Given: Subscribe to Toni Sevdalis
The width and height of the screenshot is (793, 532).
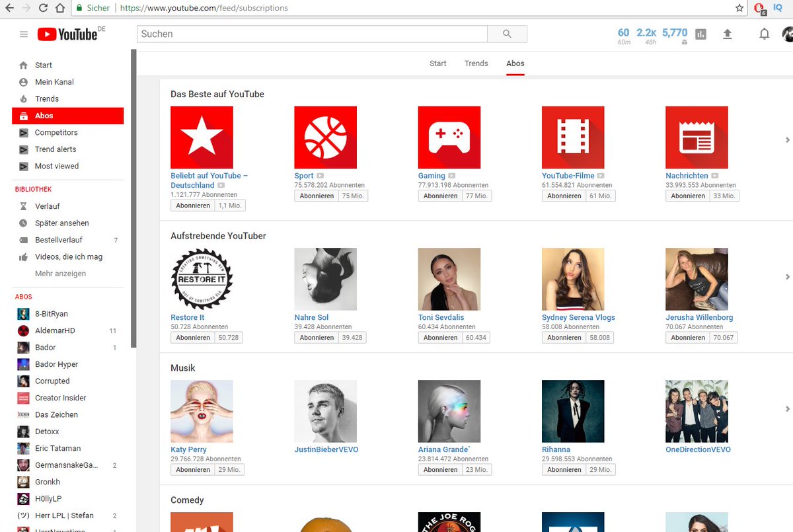Looking at the screenshot, I should [441, 337].
